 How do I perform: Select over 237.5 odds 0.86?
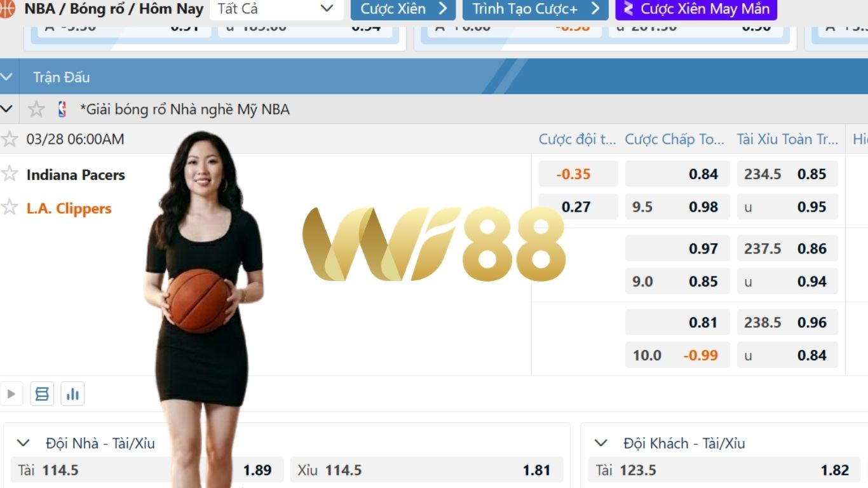coord(787,248)
